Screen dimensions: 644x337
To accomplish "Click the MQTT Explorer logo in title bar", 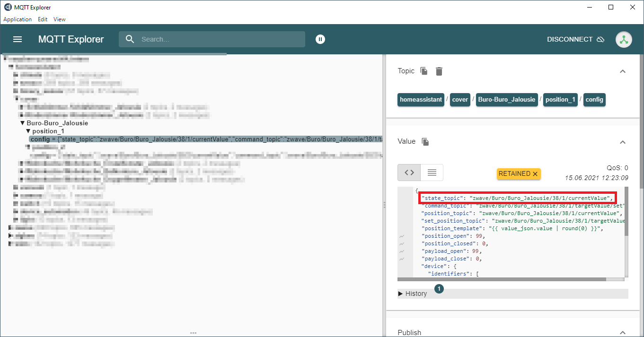I will [x=7, y=7].
